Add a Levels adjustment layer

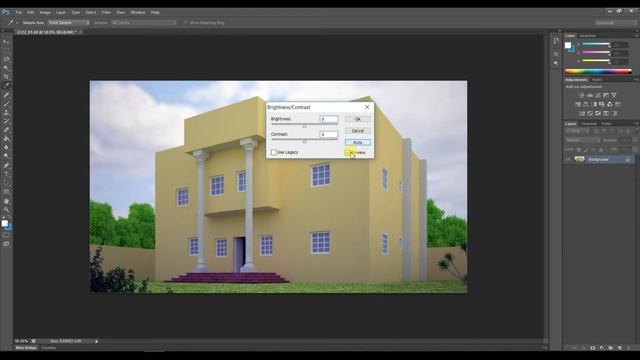point(590,95)
